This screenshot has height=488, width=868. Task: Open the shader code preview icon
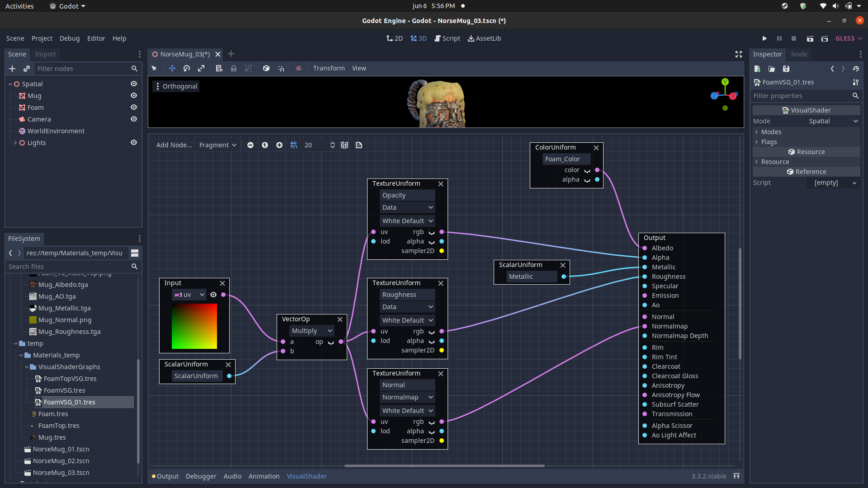tap(359, 145)
